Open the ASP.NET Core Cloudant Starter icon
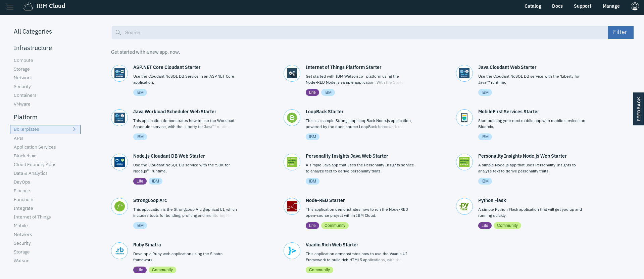This screenshot has height=279, width=644. (x=119, y=73)
